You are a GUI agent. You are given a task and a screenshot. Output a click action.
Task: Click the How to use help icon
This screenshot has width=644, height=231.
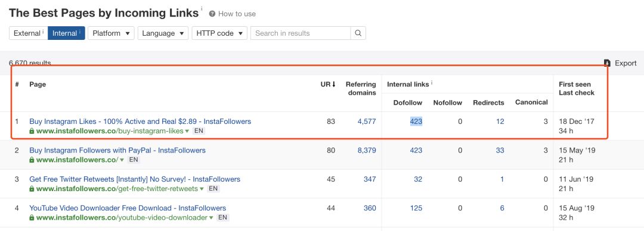[212, 14]
